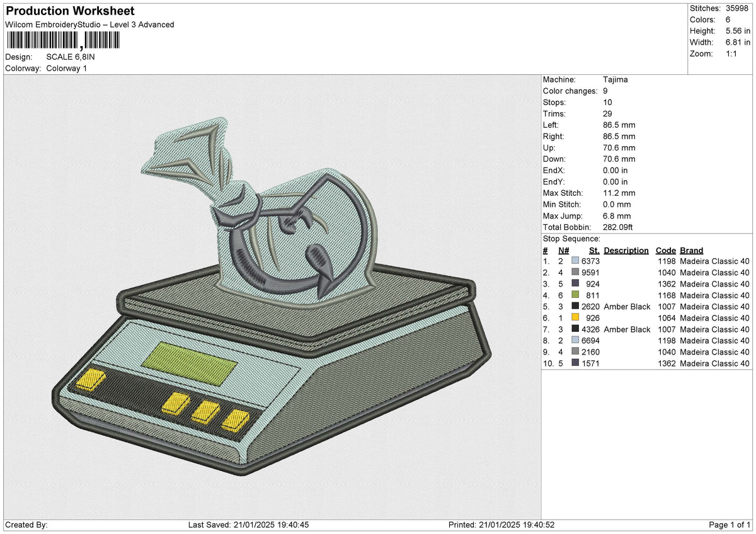Click the dark purple swatch in stop 10
This screenshot has height=534, width=756.
pyautogui.click(x=575, y=363)
